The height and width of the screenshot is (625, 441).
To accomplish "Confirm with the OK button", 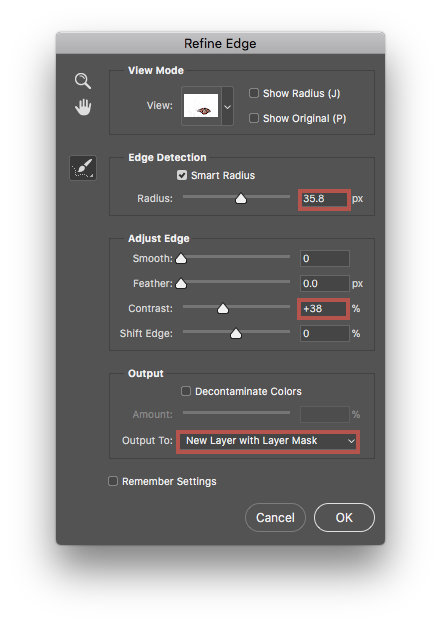I will point(344,517).
